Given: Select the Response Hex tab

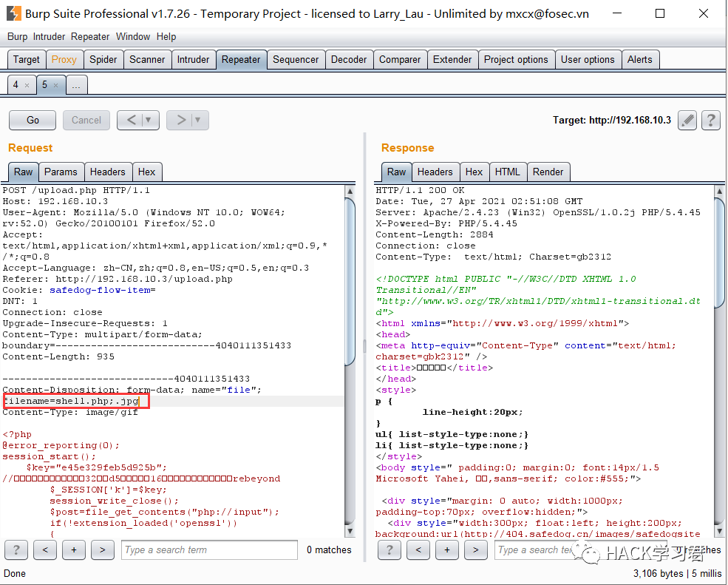Looking at the screenshot, I should pyautogui.click(x=474, y=172).
